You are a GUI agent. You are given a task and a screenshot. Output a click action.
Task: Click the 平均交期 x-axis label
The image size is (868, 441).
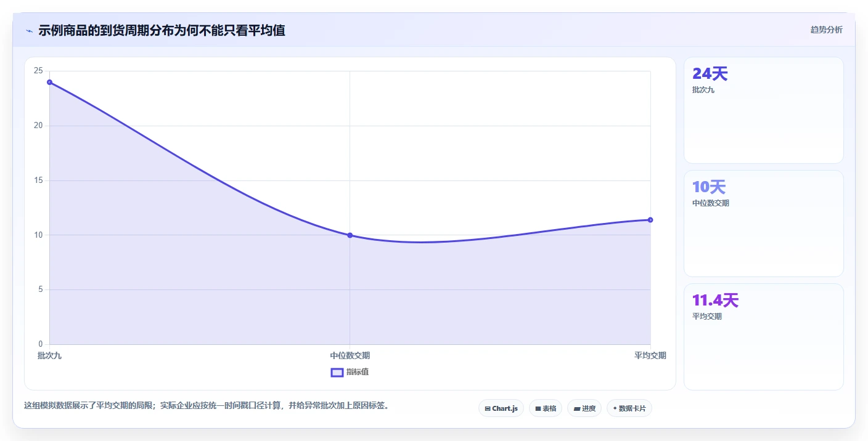click(x=650, y=355)
